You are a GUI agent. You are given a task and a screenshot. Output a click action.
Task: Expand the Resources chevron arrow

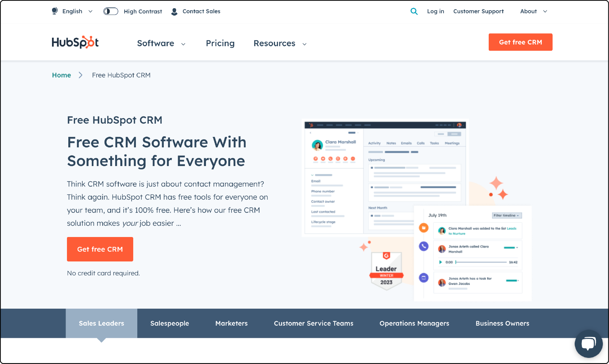tap(304, 44)
